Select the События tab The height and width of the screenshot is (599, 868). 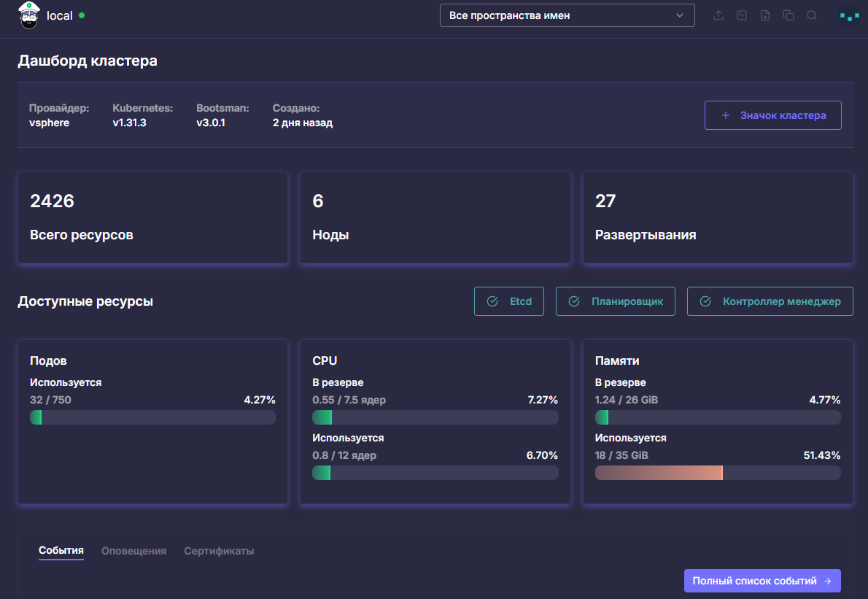(61, 550)
